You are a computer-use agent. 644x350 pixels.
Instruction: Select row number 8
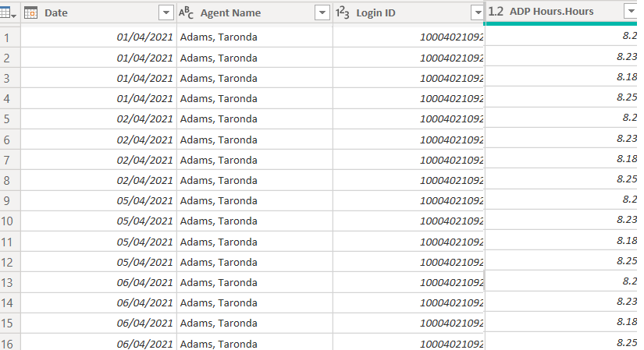pos(10,181)
